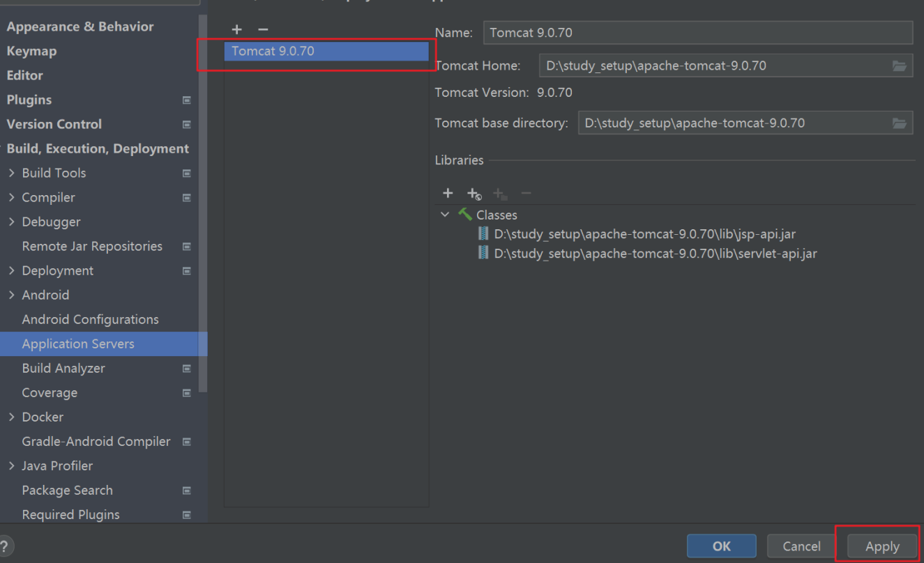924x563 pixels.
Task: Open Gradle-Android Compiler settings page
Action: 96,441
